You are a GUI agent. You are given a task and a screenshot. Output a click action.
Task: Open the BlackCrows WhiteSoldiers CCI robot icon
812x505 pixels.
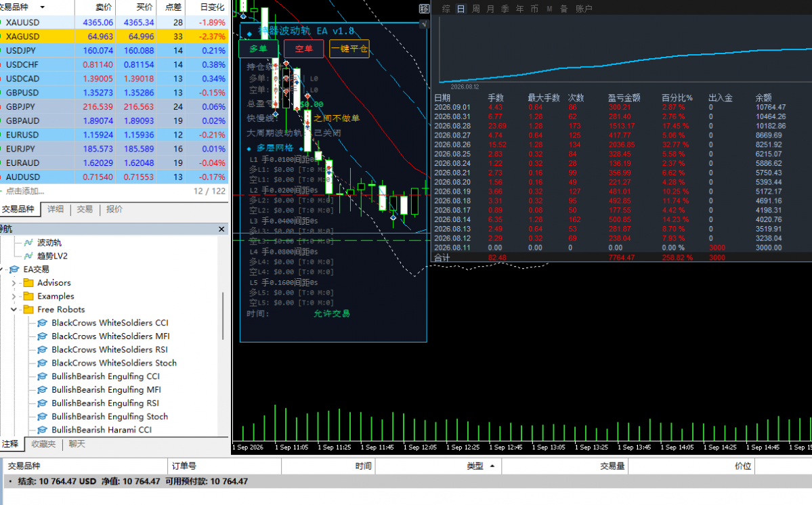[43, 323]
